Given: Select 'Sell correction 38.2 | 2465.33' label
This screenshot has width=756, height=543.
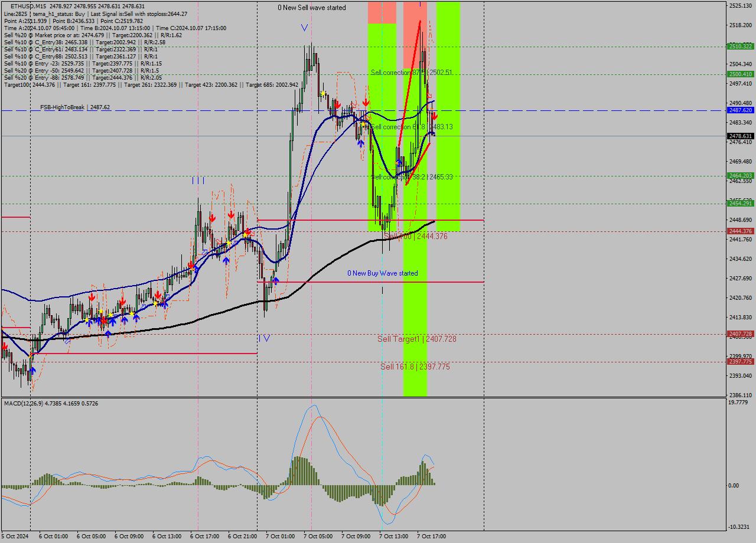Looking at the screenshot, I should 412,176.
